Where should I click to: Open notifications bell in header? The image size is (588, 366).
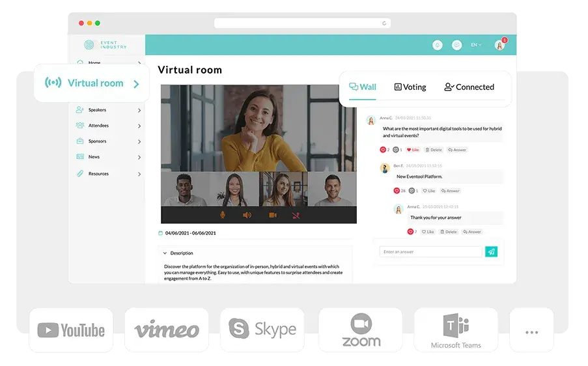click(x=437, y=45)
